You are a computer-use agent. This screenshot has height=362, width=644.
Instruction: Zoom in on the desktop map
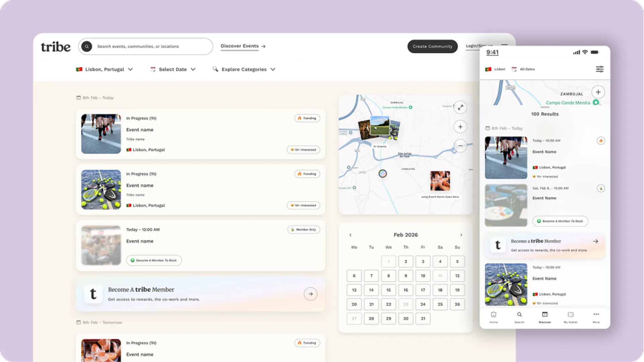[x=461, y=127]
